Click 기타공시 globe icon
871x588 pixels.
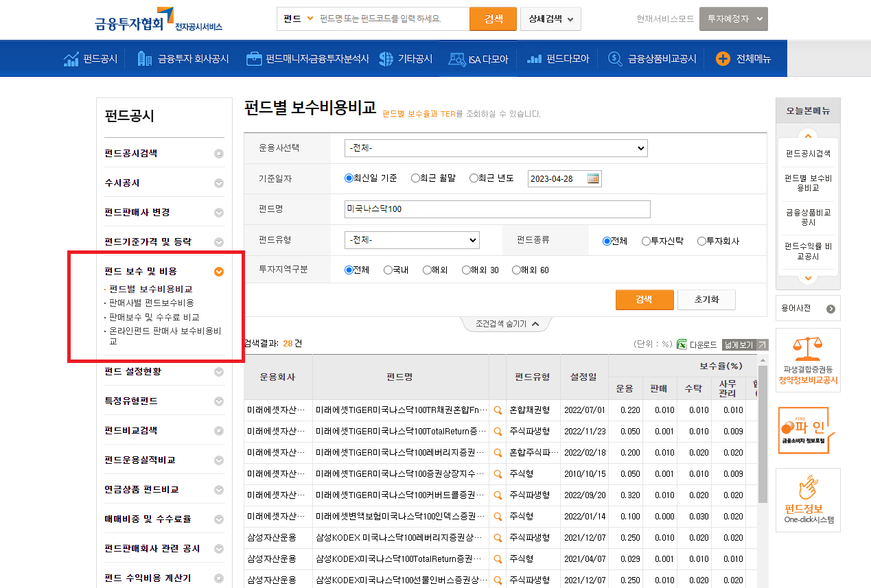(386, 59)
